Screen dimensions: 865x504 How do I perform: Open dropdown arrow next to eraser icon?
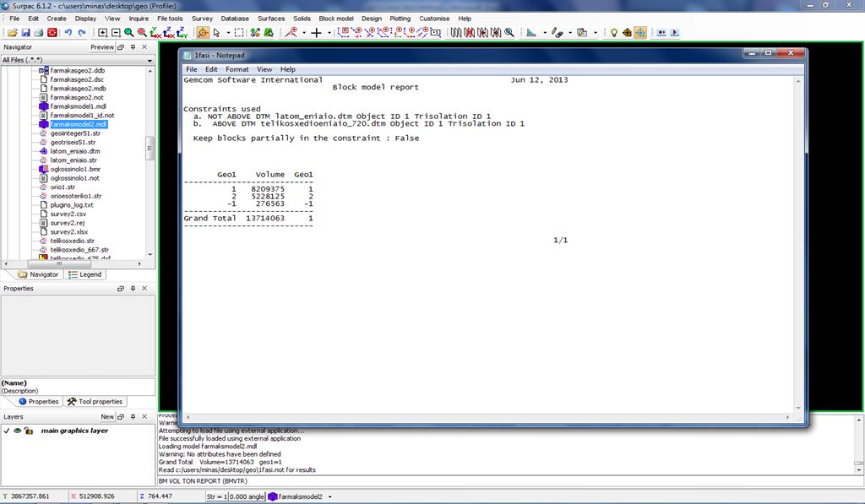pyautogui.click(x=570, y=33)
